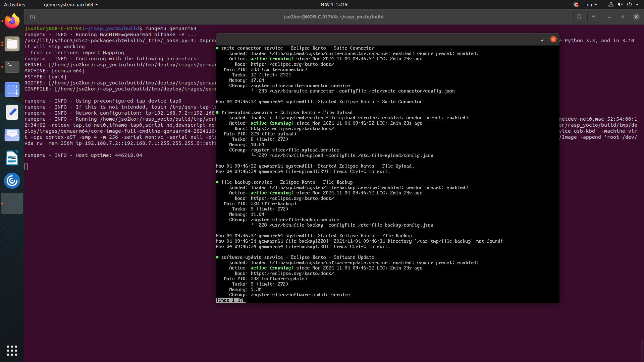This screenshot has height=362, width=644.
Task: Click 'Main PID: 233 (suite-connector)' line
Action: click(x=265, y=70)
